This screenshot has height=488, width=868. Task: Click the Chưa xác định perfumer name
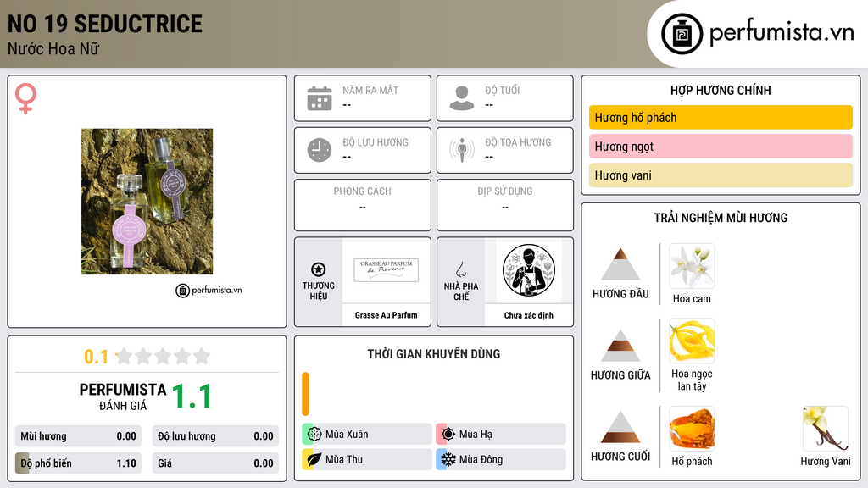pos(529,315)
